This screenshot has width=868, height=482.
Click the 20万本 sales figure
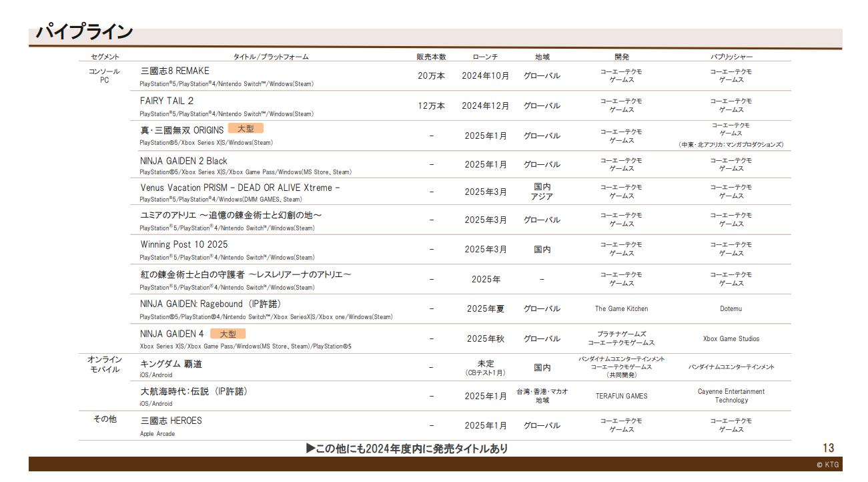tap(431, 76)
